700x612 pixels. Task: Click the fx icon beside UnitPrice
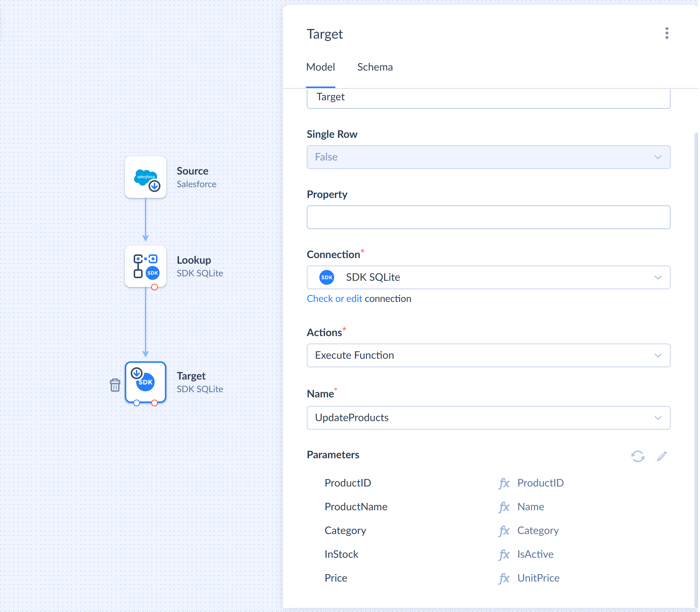coord(504,578)
